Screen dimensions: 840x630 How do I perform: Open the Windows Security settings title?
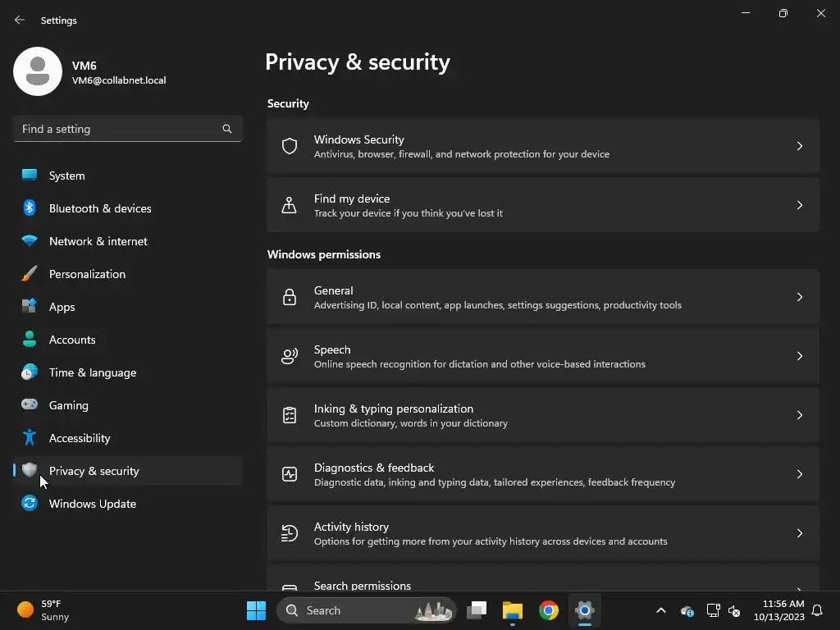point(359,139)
